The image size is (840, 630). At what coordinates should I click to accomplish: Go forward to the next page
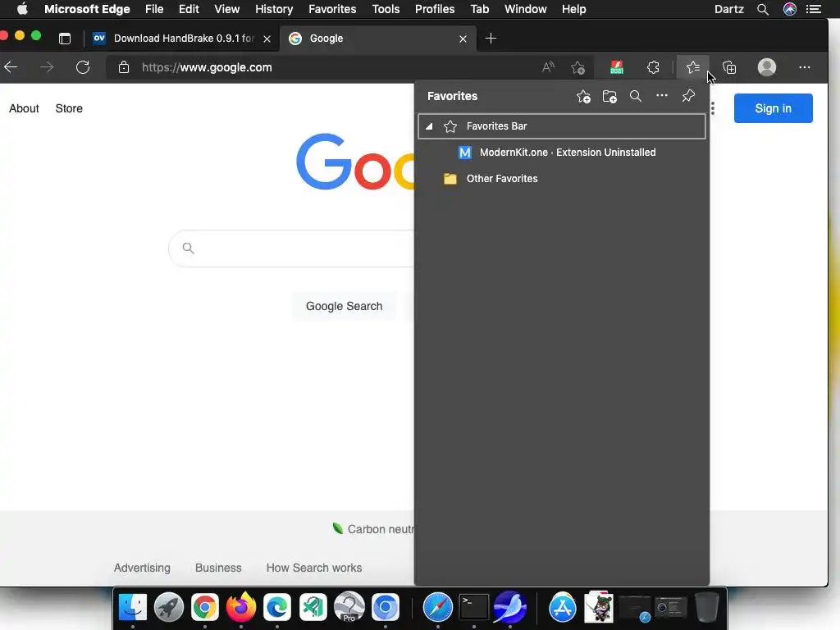[47, 67]
